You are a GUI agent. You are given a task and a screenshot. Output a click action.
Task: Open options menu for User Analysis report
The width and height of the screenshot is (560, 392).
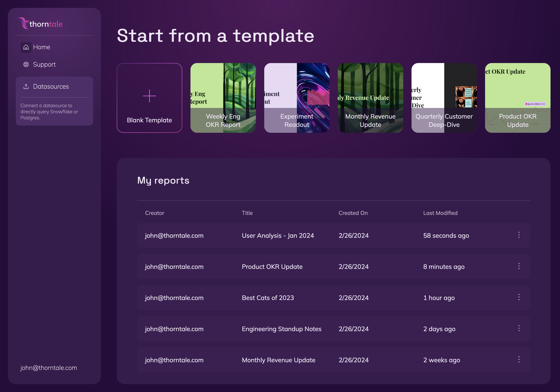[x=519, y=235]
